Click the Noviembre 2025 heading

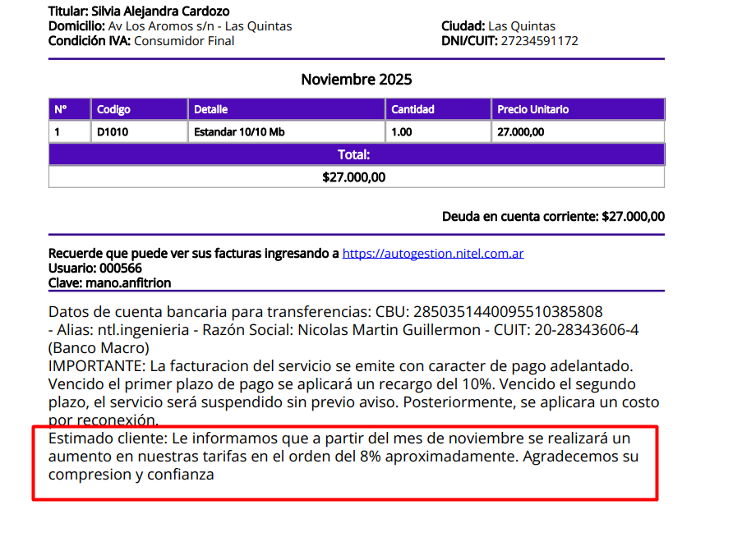pos(356,80)
